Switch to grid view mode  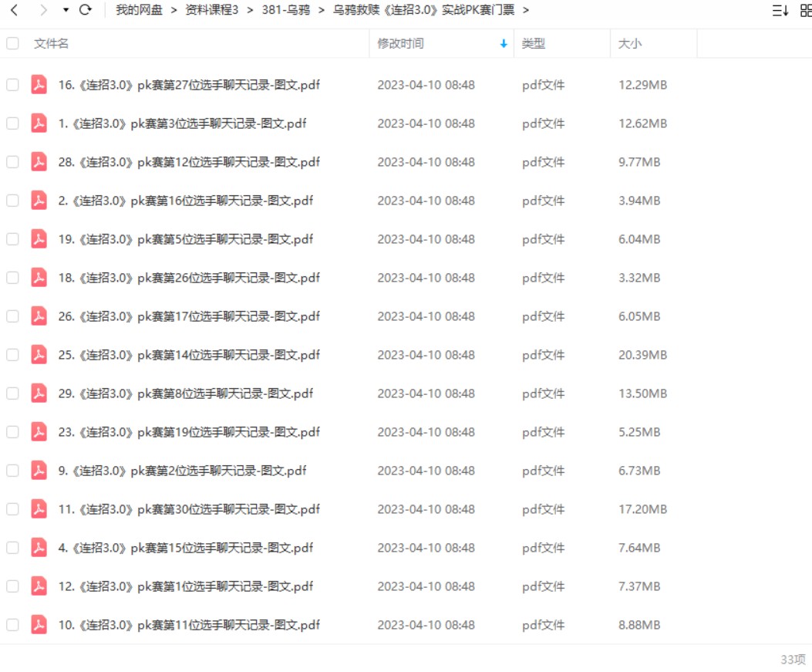pos(807,10)
